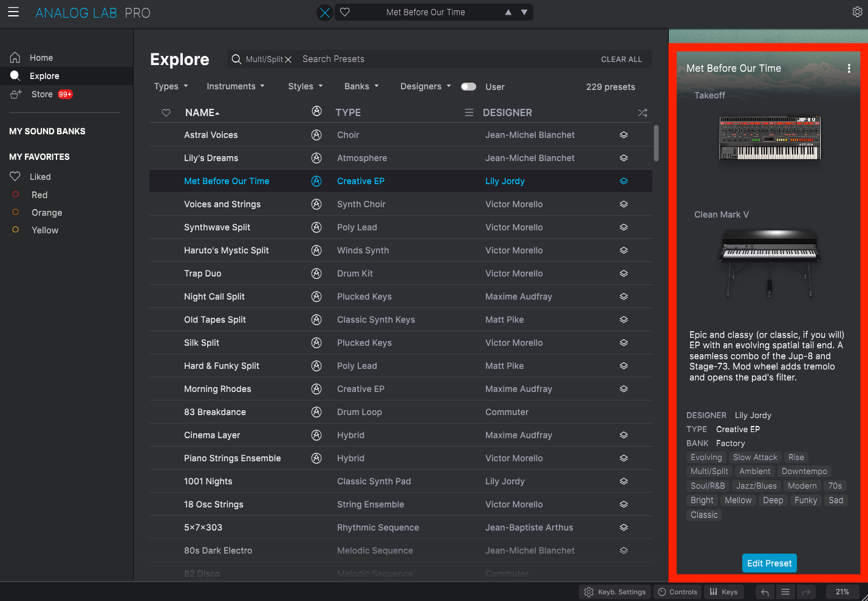Click the 21% CPU meter
Screen dimensions: 868x601
point(842,592)
